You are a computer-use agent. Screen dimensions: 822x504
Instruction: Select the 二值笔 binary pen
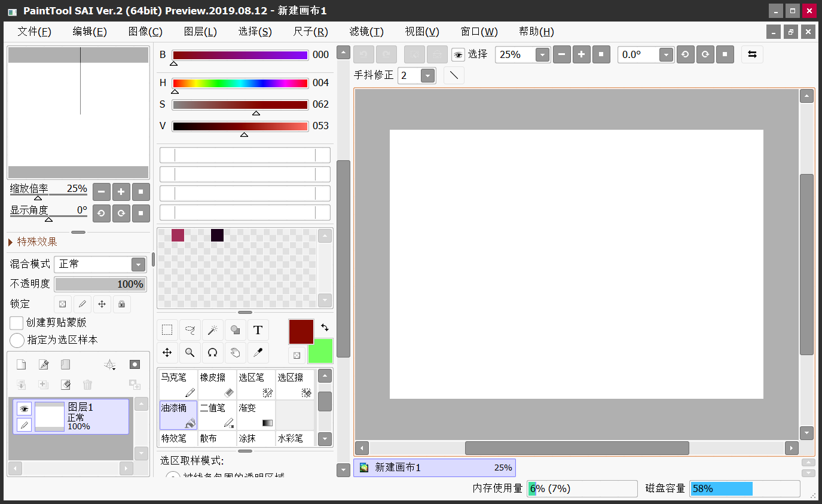pos(217,416)
